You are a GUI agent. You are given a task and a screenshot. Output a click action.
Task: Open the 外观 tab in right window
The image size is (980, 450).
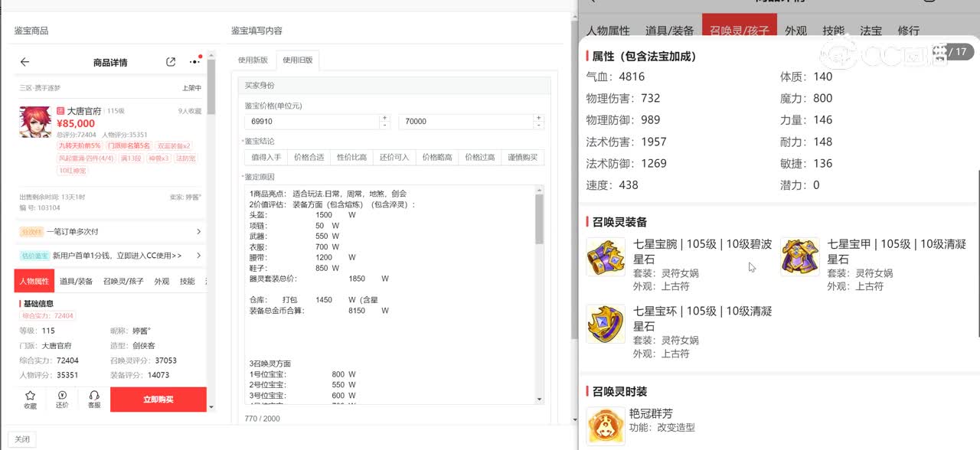[x=795, y=31]
